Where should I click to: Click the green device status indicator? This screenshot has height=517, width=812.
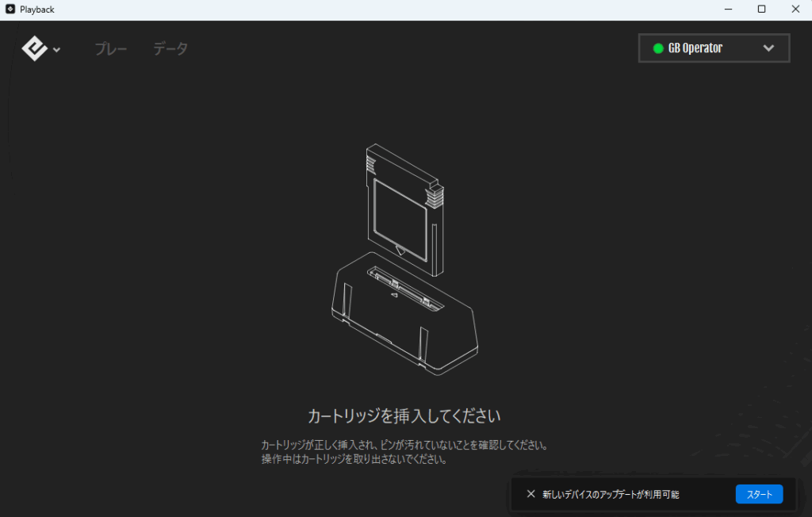click(658, 48)
